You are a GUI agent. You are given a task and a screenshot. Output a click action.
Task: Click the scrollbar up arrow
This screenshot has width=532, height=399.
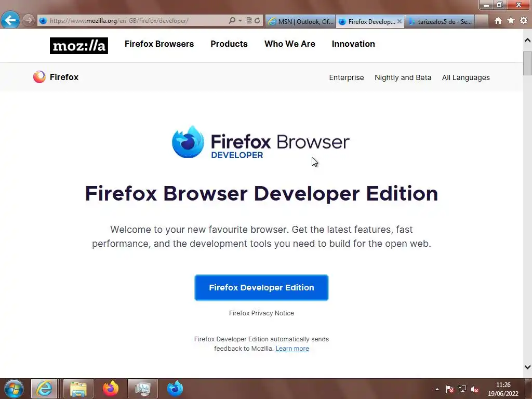point(527,41)
